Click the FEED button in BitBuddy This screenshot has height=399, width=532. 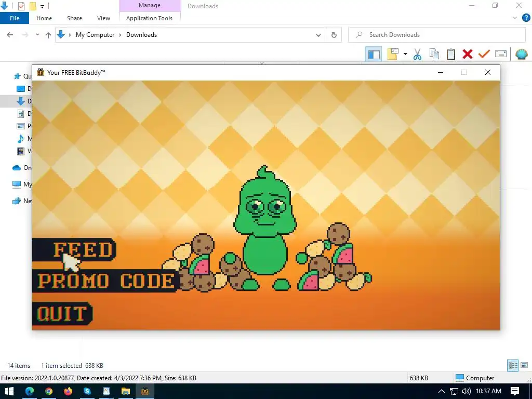(x=74, y=250)
